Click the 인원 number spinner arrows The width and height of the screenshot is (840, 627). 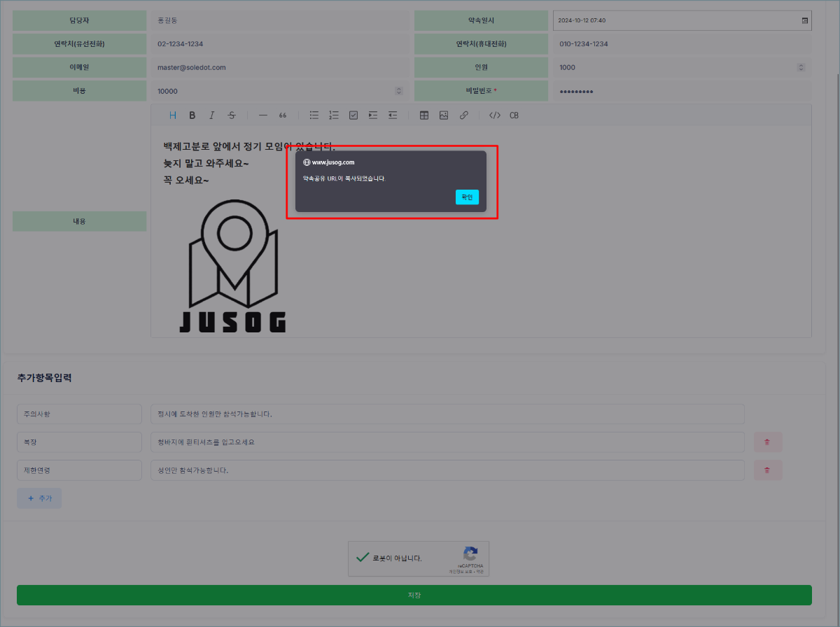pos(801,67)
